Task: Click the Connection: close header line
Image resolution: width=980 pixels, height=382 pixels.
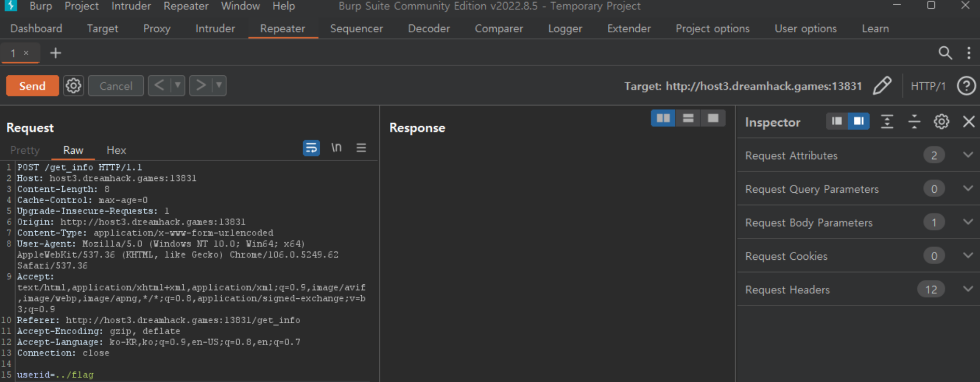Action: 63,353
